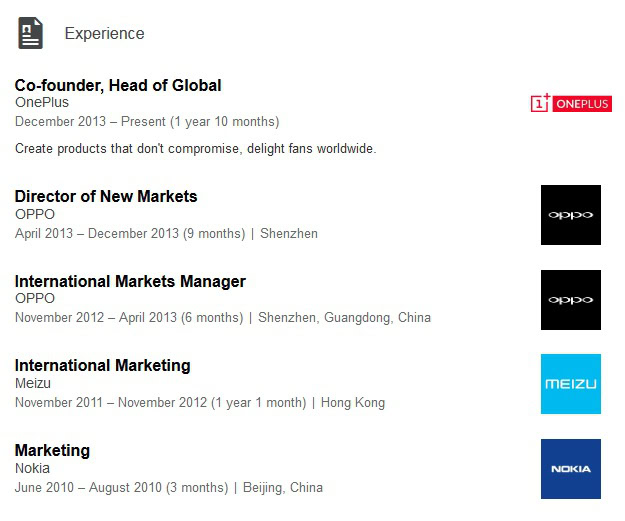Image resolution: width=625 pixels, height=521 pixels.
Task: Click the OnePlus job description text
Action: pyautogui.click(x=195, y=149)
